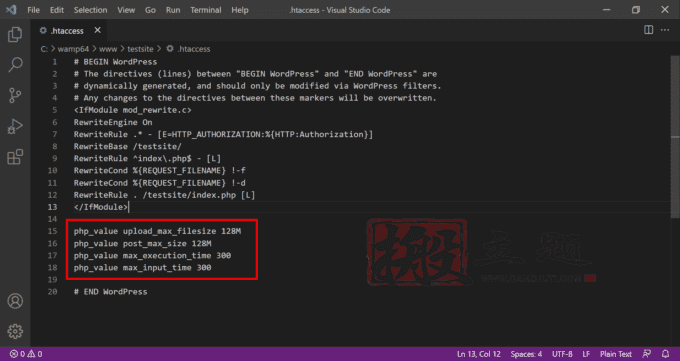Click Ln 13, Col 12 in status bar
This screenshot has width=680, height=361.
coord(478,354)
